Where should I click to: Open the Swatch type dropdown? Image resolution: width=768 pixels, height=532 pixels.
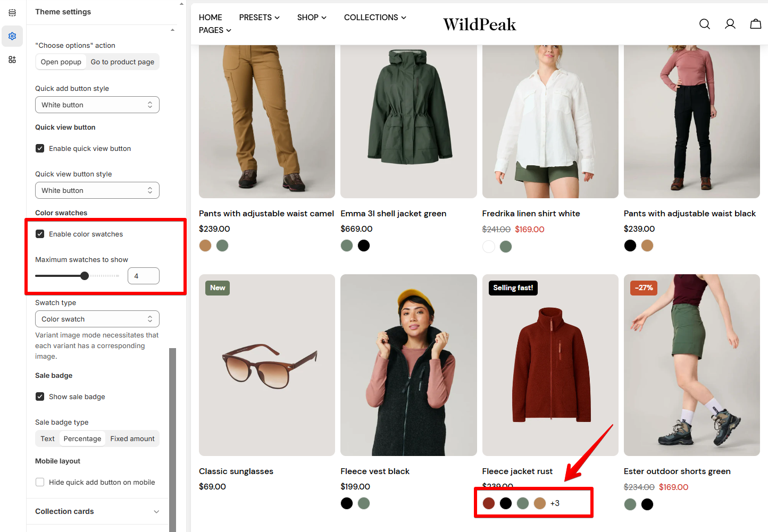pyautogui.click(x=97, y=319)
